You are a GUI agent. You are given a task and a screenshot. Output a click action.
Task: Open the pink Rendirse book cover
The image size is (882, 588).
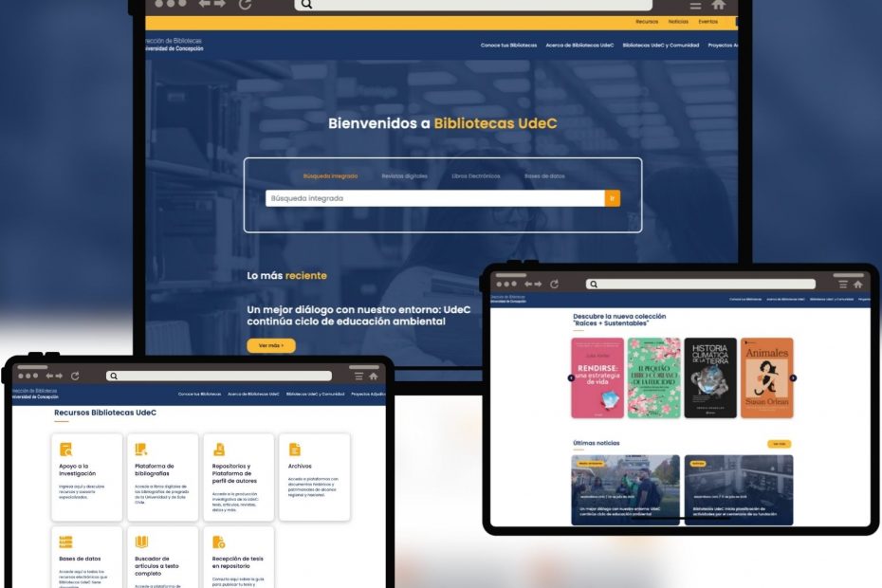tap(597, 378)
